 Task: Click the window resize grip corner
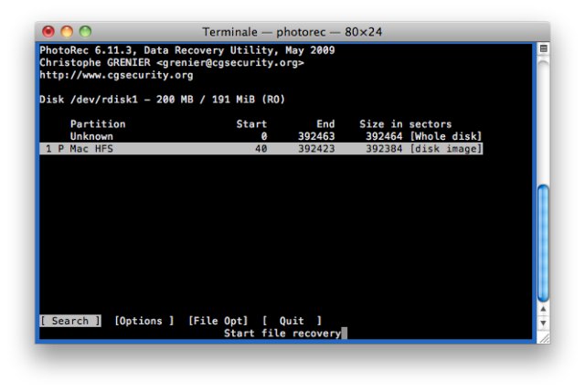(x=544, y=337)
